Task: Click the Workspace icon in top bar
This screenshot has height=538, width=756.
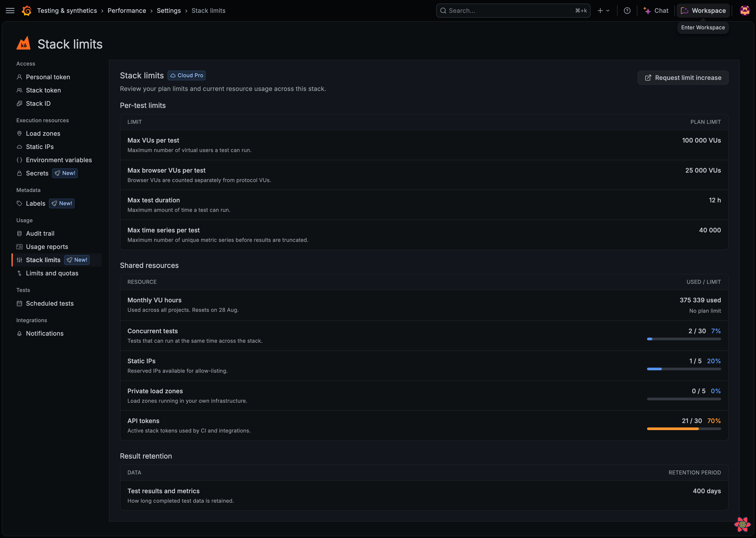Action: pyautogui.click(x=685, y=11)
